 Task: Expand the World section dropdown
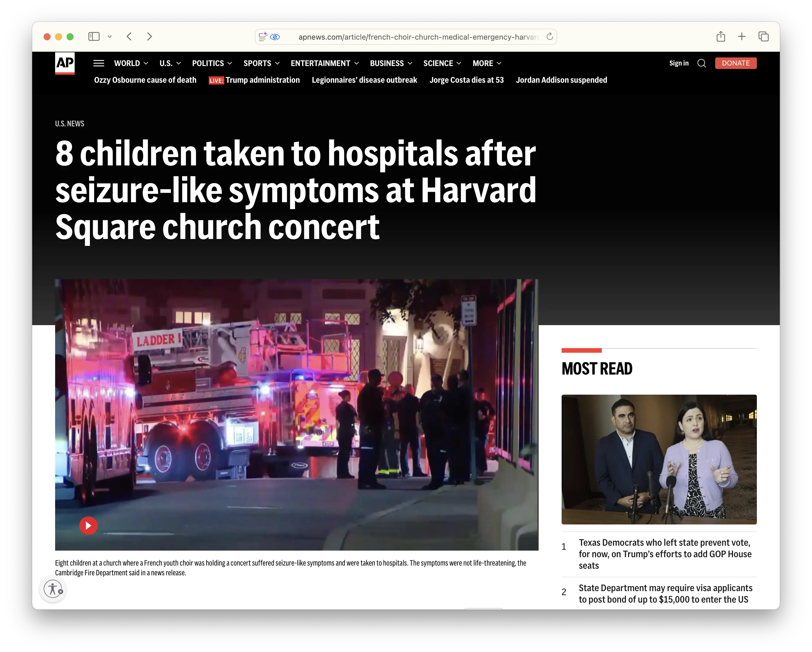146,63
